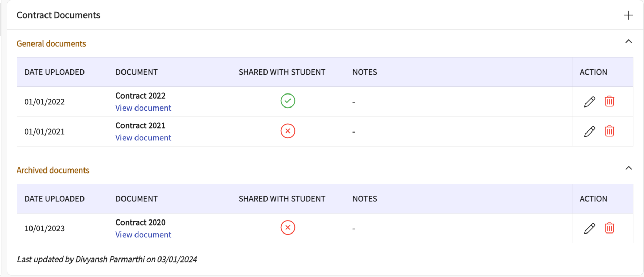Click the Archived documents heading
Image resolution: width=644 pixels, height=277 pixels.
click(53, 170)
